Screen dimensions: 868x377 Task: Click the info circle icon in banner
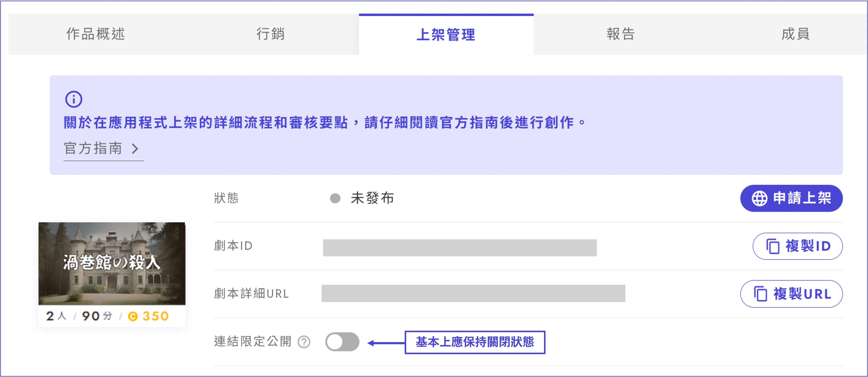(74, 99)
